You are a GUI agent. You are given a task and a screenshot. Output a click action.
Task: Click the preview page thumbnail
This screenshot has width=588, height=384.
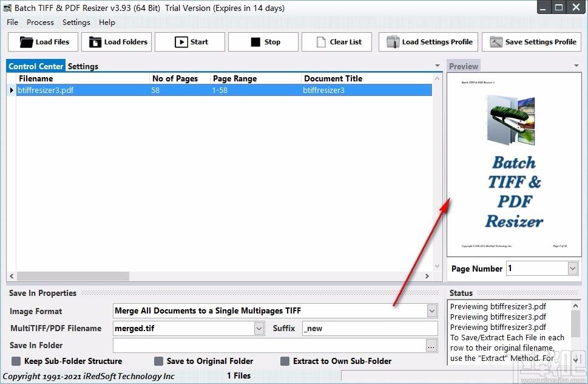pos(514,165)
